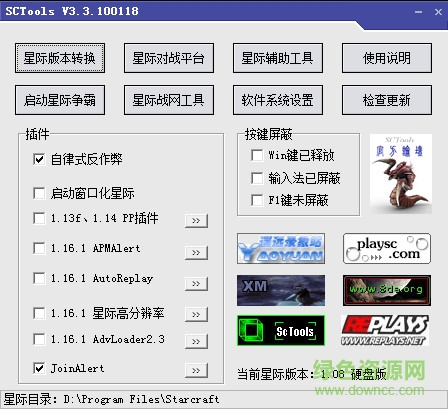Click the Hydralisk SCTools logo image
448x409 pixels.
pos(401,174)
